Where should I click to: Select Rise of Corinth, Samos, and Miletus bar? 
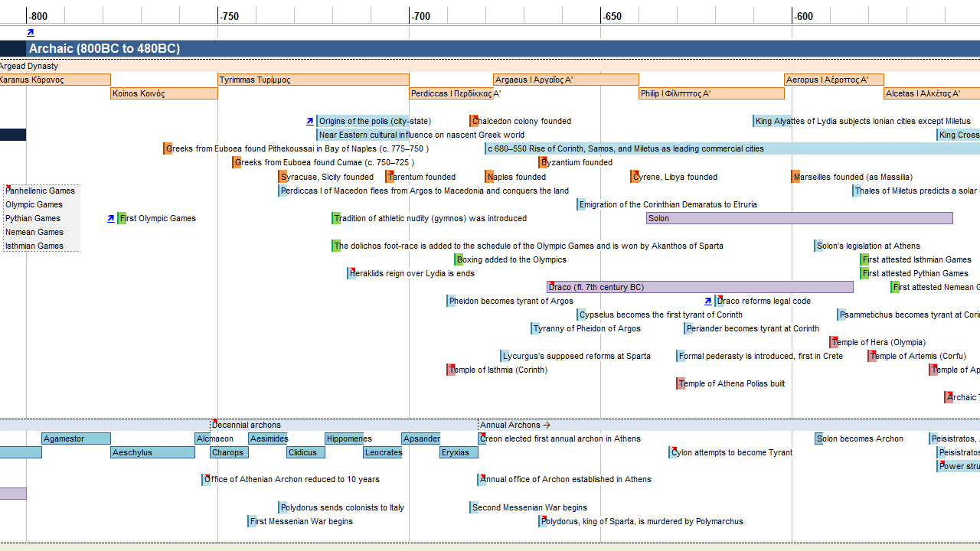pyautogui.click(x=626, y=149)
